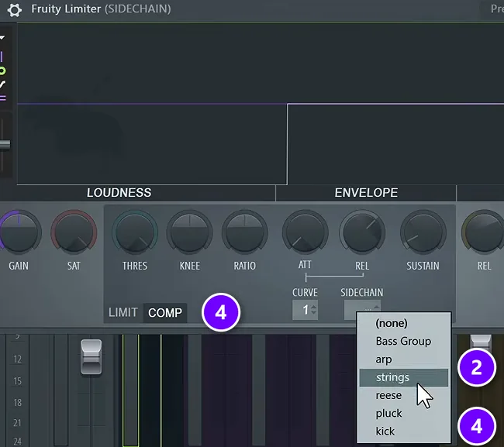Click the GAIN knob

tap(19, 232)
